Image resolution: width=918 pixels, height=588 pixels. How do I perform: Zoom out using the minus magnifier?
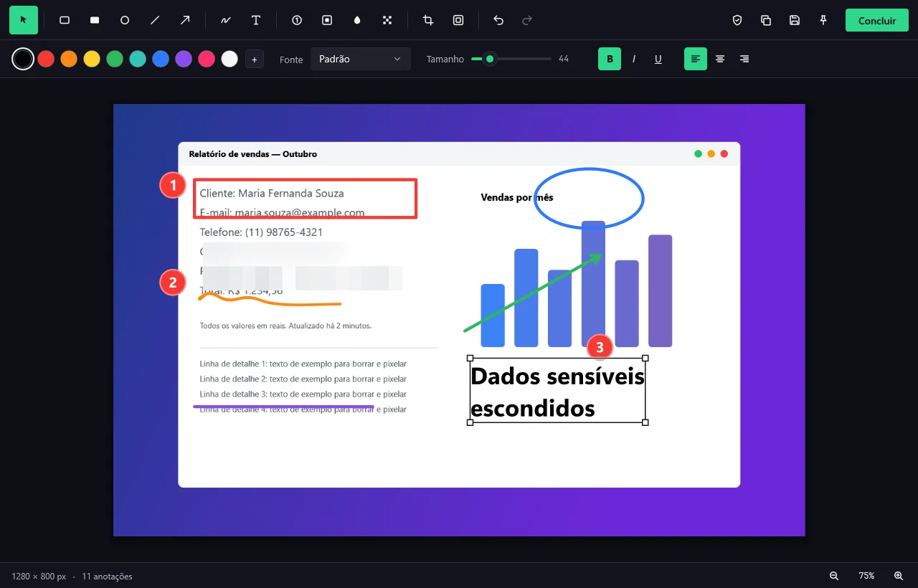[834, 576]
